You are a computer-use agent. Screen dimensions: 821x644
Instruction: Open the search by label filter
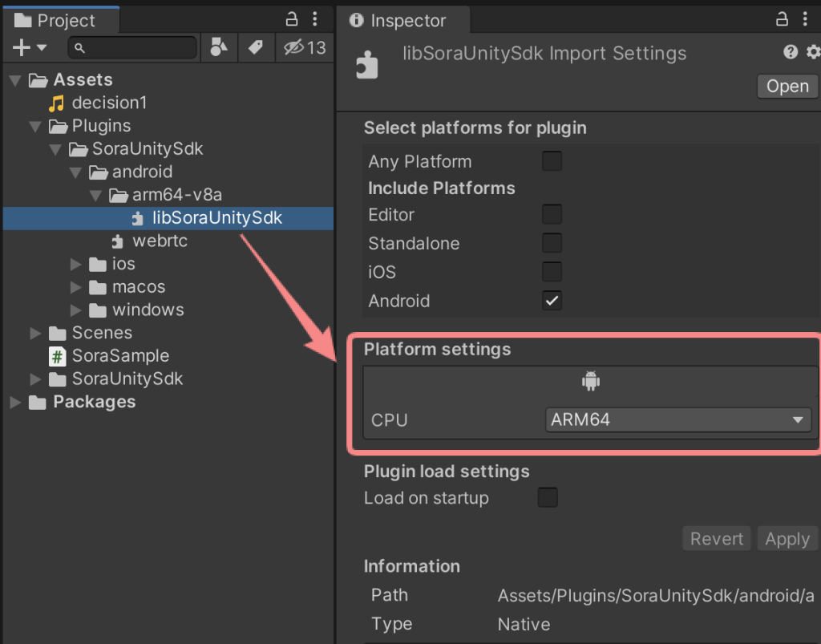(x=256, y=47)
